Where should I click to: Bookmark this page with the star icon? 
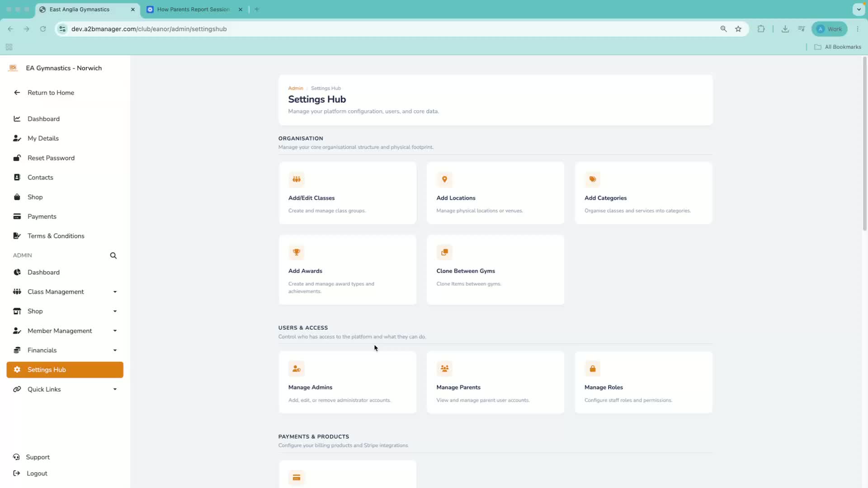738,29
